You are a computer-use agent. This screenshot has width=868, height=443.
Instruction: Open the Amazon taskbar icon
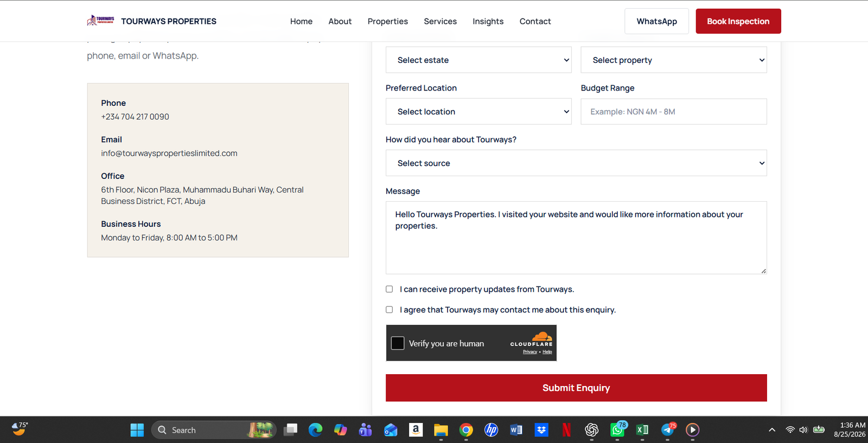tap(416, 430)
